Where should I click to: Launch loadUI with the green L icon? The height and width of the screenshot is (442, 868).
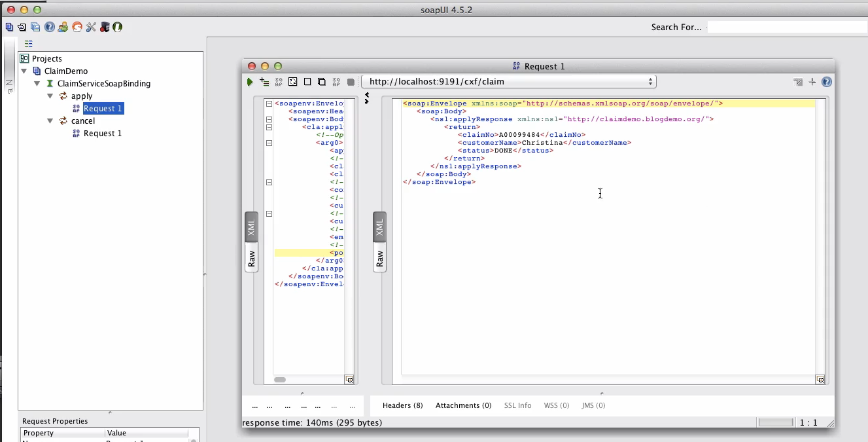pos(118,27)
